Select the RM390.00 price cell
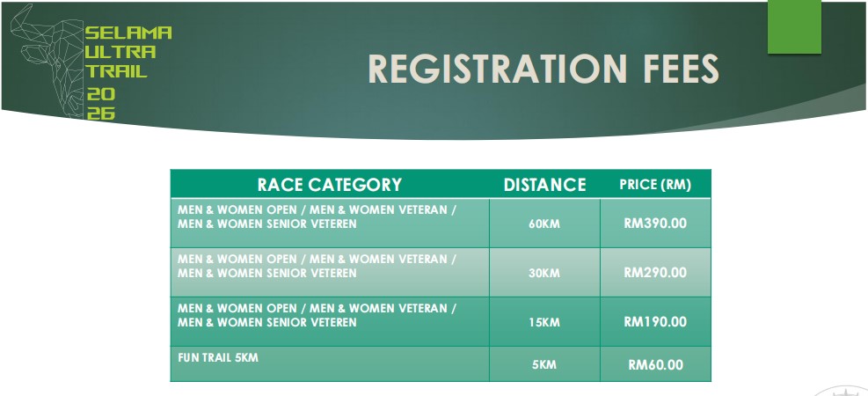Viewport: 868px width, 396px height. [655, 223]
